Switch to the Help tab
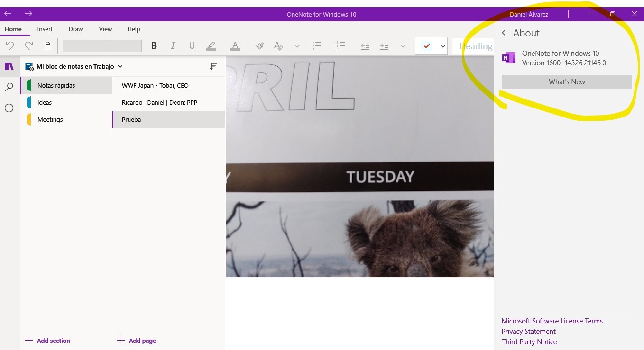The height and width of the screenshot is (350, 644). point(134,29)
